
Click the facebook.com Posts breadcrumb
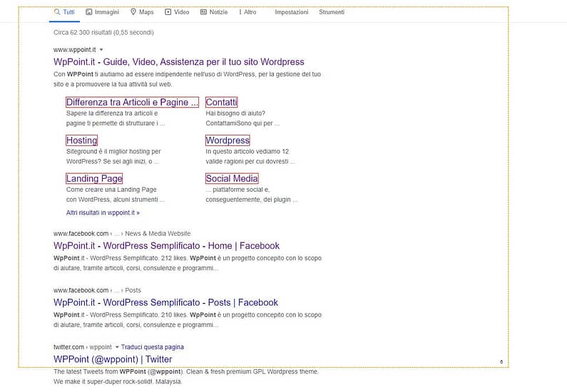click(97, 291)
